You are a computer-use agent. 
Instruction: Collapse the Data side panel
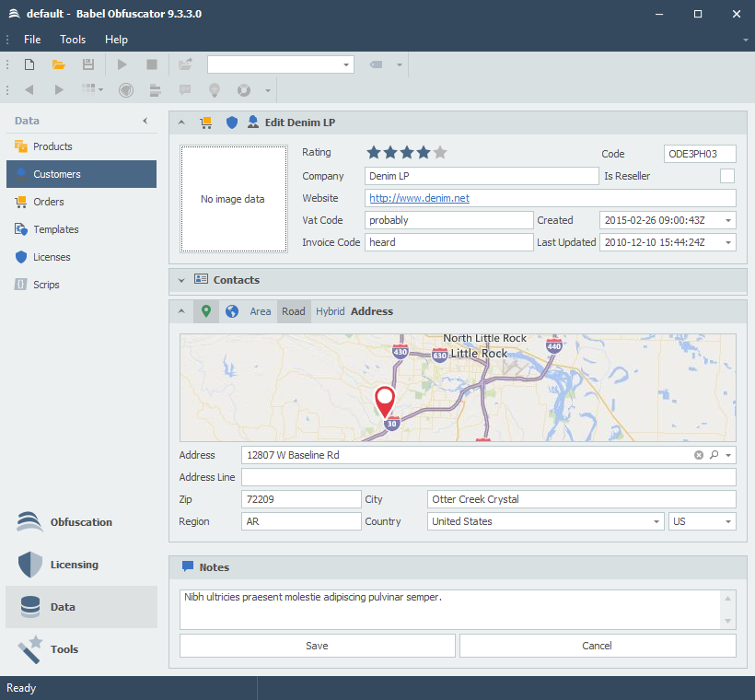(145, 121)
